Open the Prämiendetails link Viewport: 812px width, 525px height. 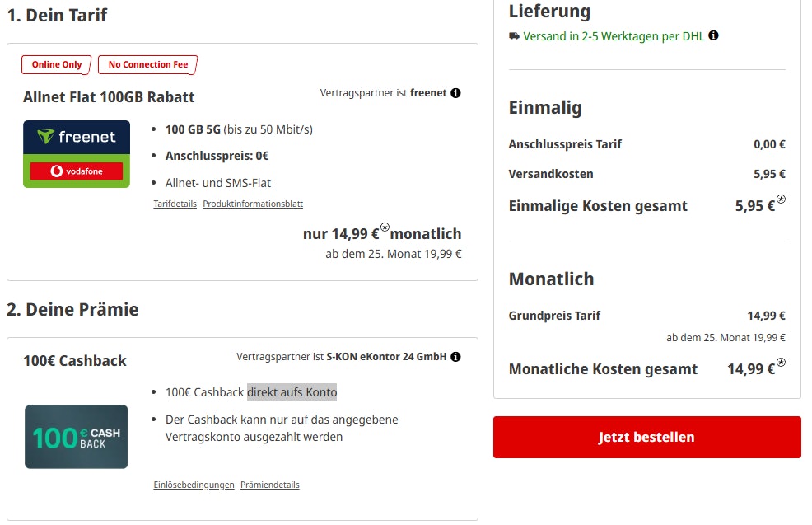pos(270,485)
